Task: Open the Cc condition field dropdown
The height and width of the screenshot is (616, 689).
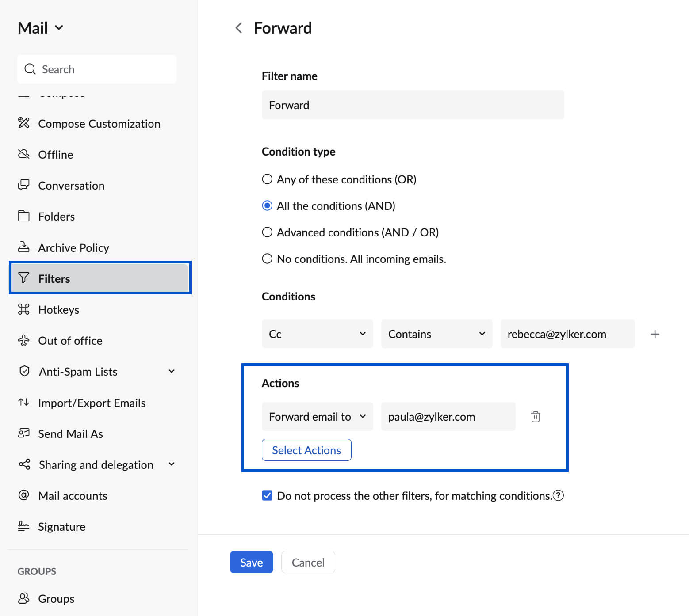Action: coord(317,334)
